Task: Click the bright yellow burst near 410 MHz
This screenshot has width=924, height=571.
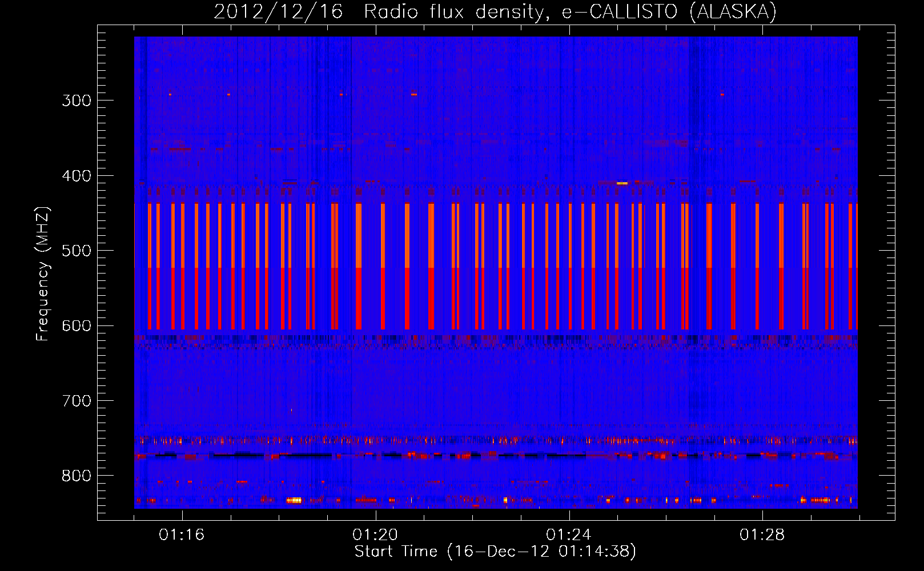Action: coord(622,183)
